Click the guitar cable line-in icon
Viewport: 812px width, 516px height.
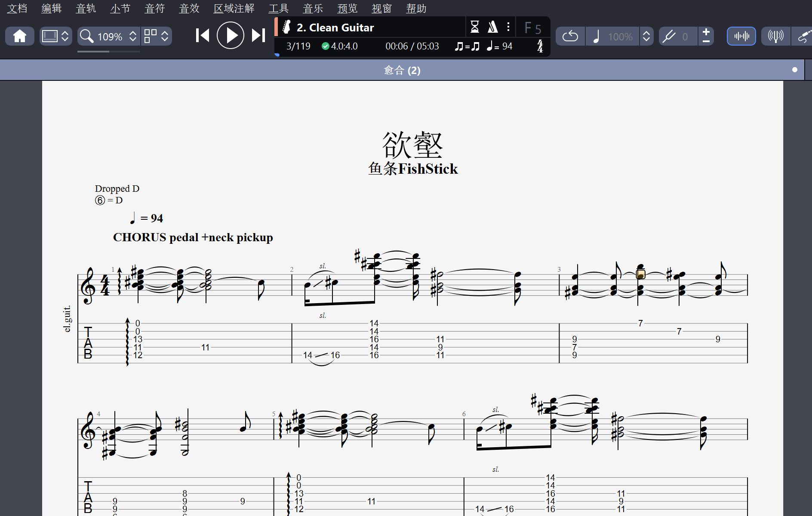pyautogui.click(x=803, y=36)
